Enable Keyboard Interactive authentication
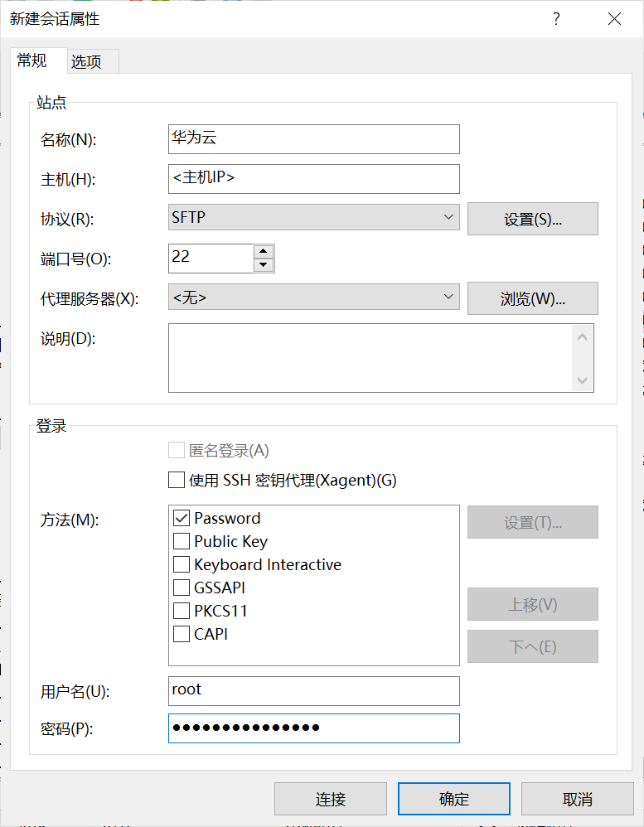The width and height of the screenshot is (644, 827). tap(182, 565)
